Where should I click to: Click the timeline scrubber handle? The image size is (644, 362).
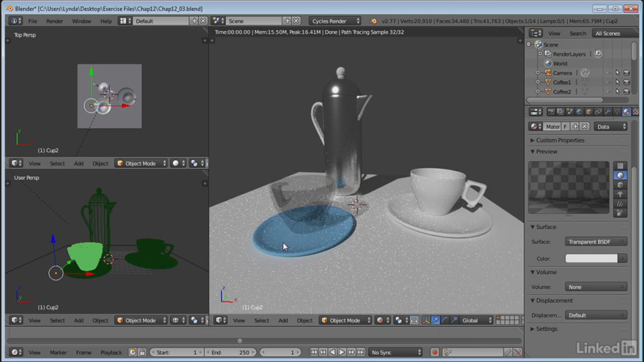240,341
